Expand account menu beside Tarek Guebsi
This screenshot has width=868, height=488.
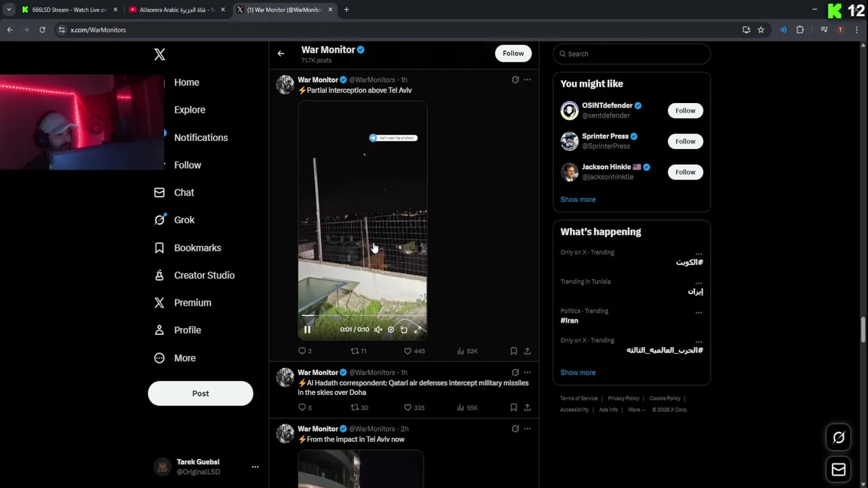(x=255, y=467)
